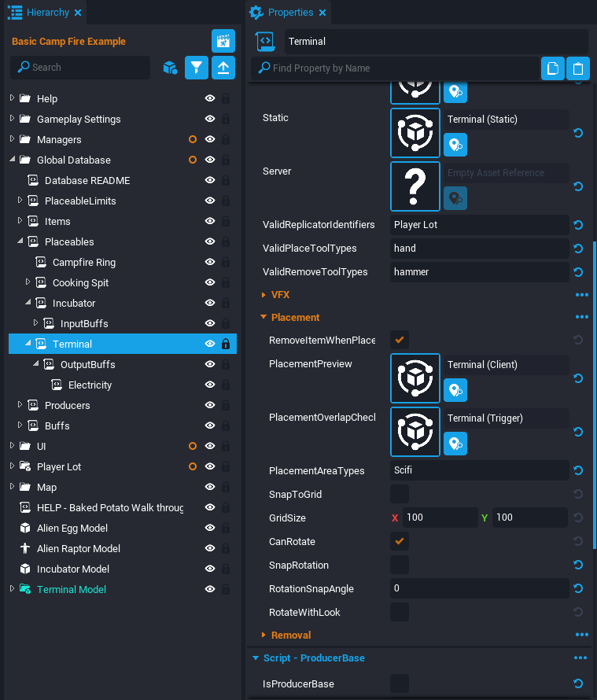Uncheck the CanRotate checkbox

(400, 542)
